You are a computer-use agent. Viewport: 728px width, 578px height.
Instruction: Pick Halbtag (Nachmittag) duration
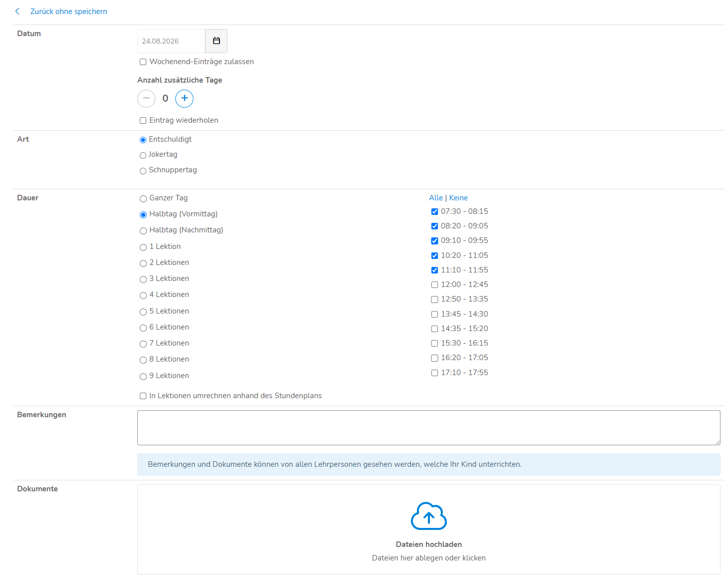point(143,231)
